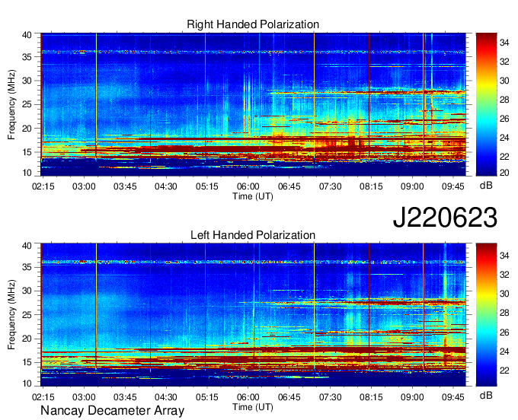Click the 05:15 time tick of Right Handed plot
Viewport: 518px width, 420px height.
coord(206,186)
